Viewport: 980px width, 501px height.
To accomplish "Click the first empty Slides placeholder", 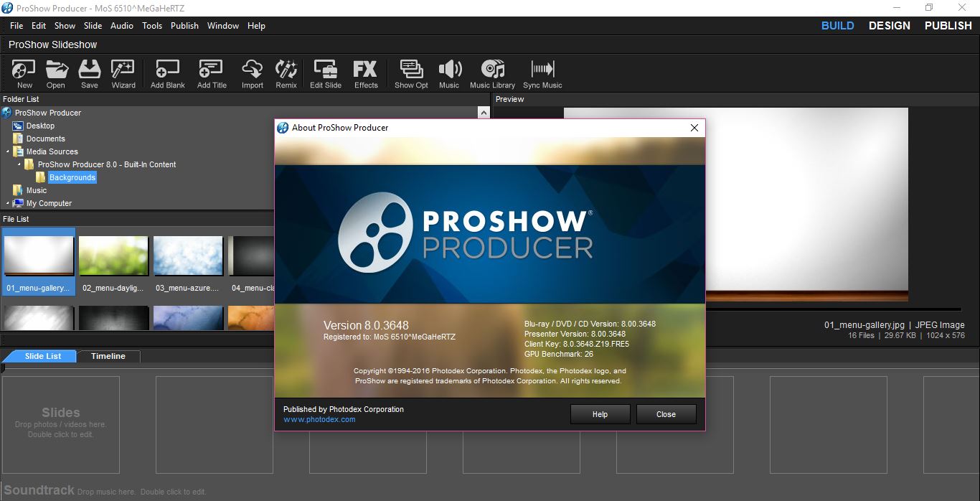I will click(x=61, y=424).
